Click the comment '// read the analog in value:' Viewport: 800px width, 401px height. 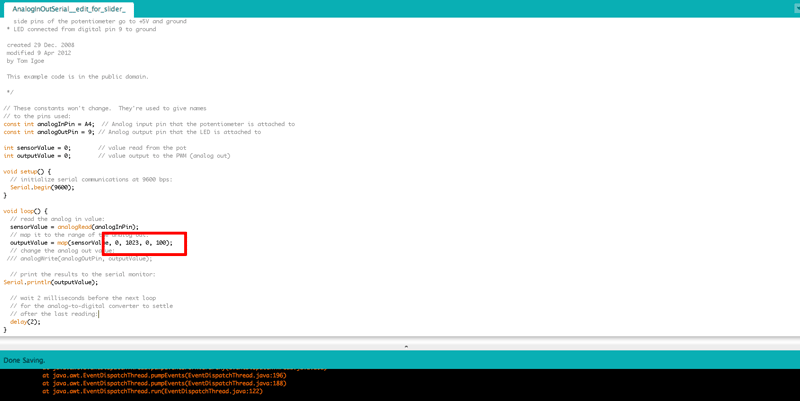click(57, 219)
